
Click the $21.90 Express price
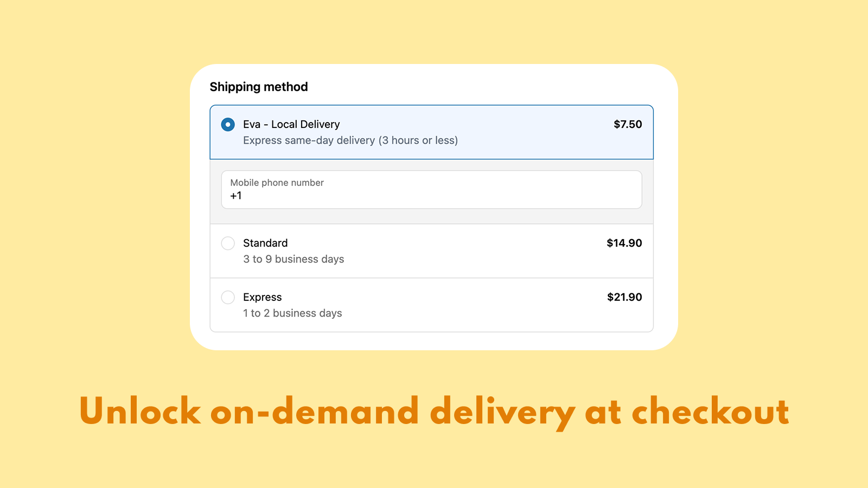coord(624,297)
